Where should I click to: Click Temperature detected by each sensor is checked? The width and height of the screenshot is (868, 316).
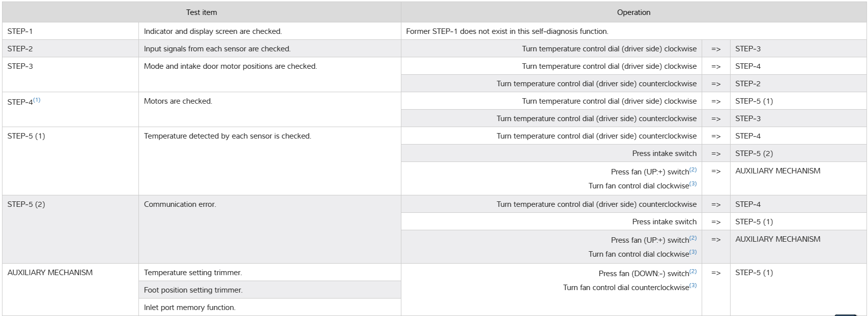tap(227, 136)
